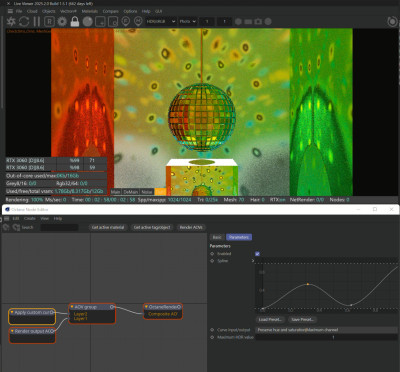Open the Curve input/output dropdown
The width and height of the screenshot is (400, 372).
[x=326, y=330]
